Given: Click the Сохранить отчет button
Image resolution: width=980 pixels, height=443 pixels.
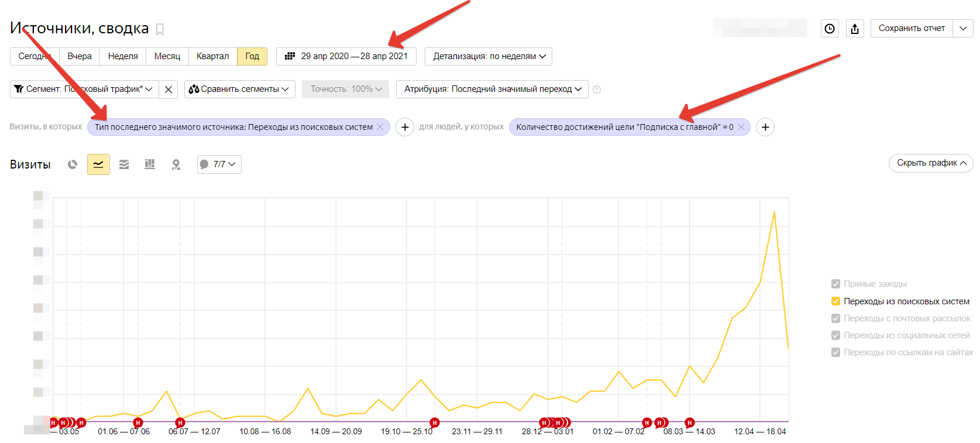Looking at the screenshot, I should tap(912, 28).
